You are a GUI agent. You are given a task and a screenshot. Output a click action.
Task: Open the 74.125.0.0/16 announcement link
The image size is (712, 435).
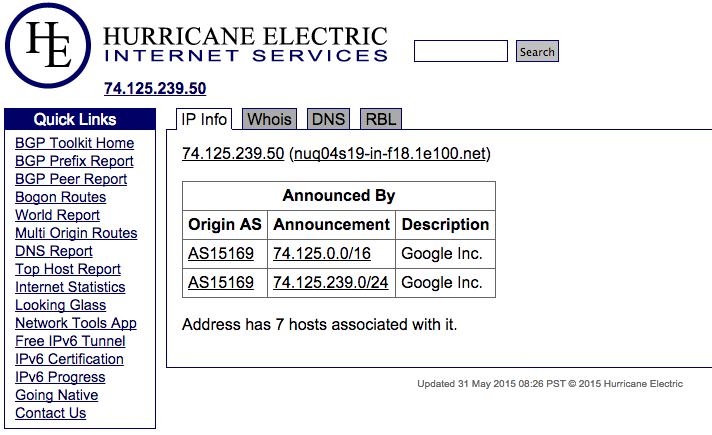coord(322,254)
